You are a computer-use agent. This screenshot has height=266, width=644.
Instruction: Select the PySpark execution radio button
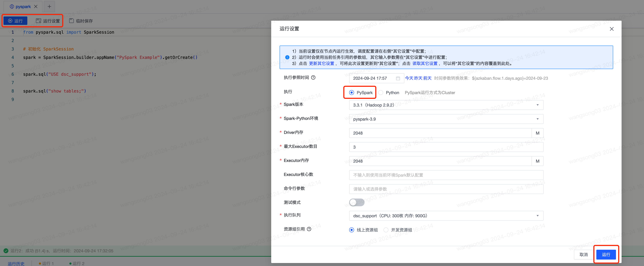click(x=352, y=93)
